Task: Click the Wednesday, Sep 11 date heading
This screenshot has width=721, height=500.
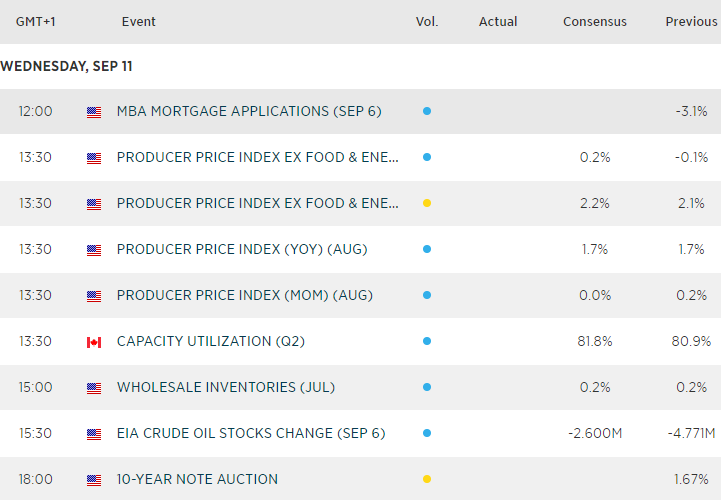Action: pos(67,67)
